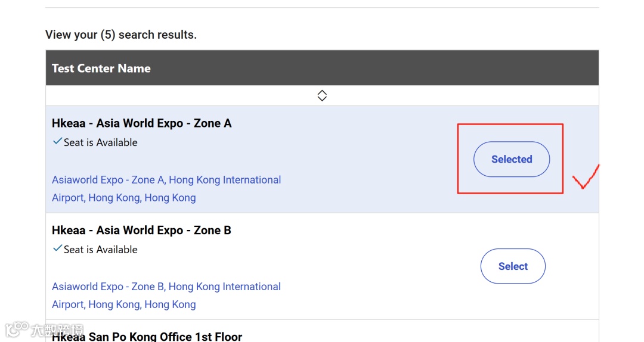The height and width of the screenshot is (342, 644).
Task: Click 'Hkeaa - Asia World Expo - Zone B' title
Action: point(141,231)
